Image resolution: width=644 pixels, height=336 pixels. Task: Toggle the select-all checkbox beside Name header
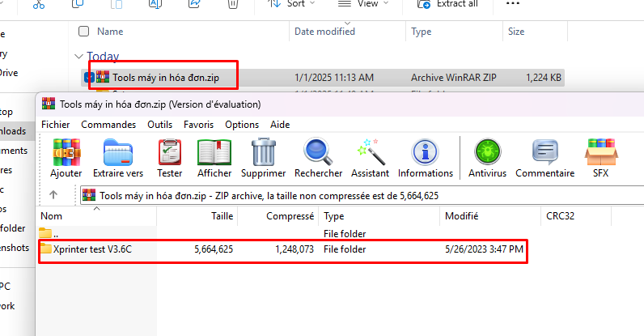(83, 32)
